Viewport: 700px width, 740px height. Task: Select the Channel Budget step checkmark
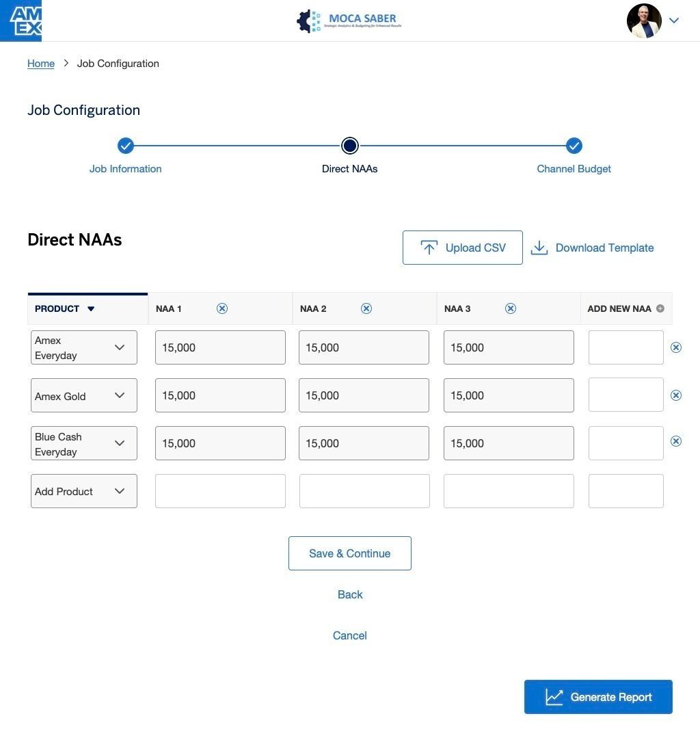(x=574, y=146)
